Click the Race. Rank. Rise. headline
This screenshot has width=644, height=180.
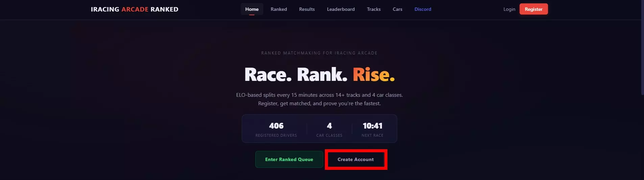coord(319,74)
